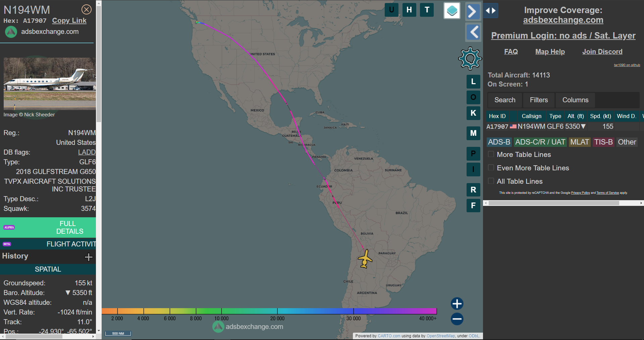Viewport: 644px width, 340px height.
Task: Click the R map button
Action: click(473, 190)
